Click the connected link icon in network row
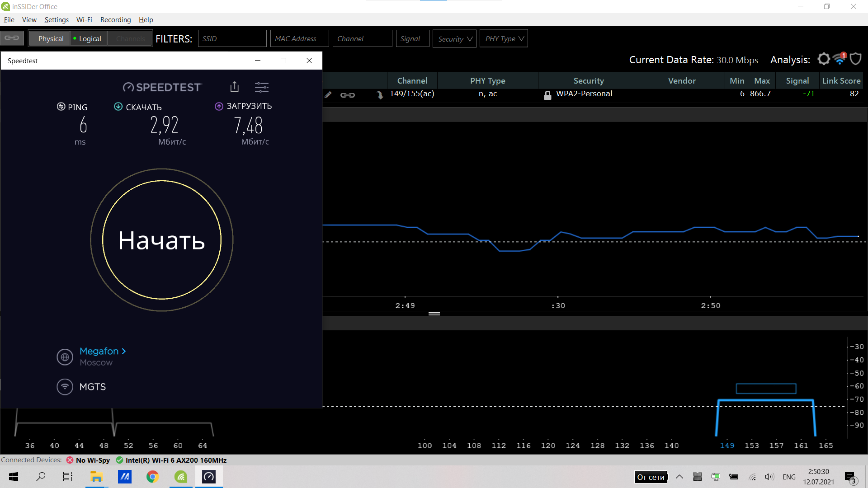This screenshot has width=868, height=488. (347, 95)
